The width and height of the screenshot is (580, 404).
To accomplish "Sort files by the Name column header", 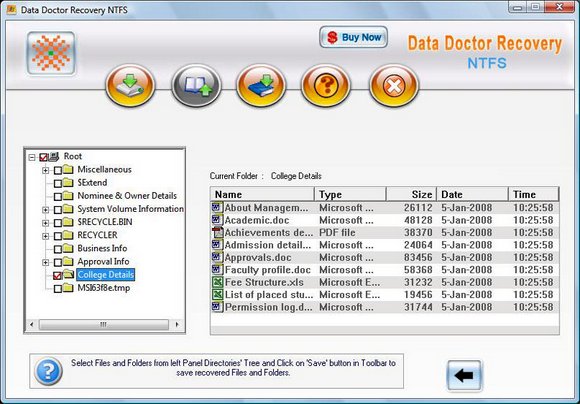I will [x=262, y=194].
